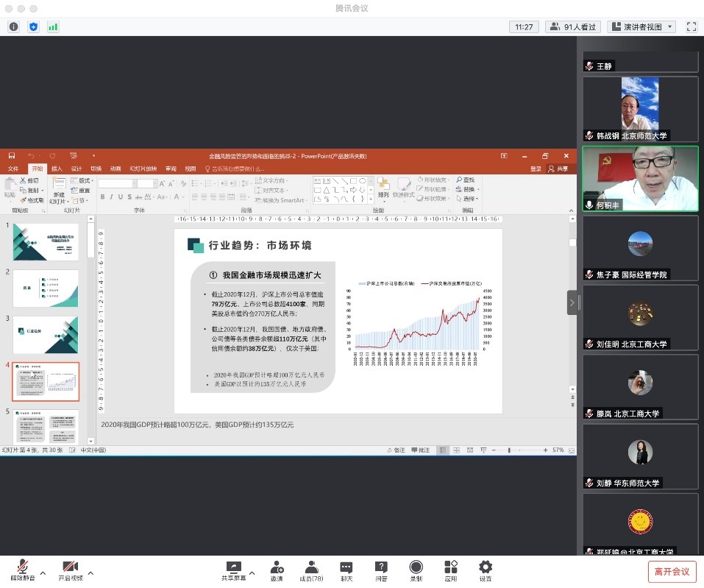
Task: Open the Apps (应用) icon
Action: tap(451, 570)
